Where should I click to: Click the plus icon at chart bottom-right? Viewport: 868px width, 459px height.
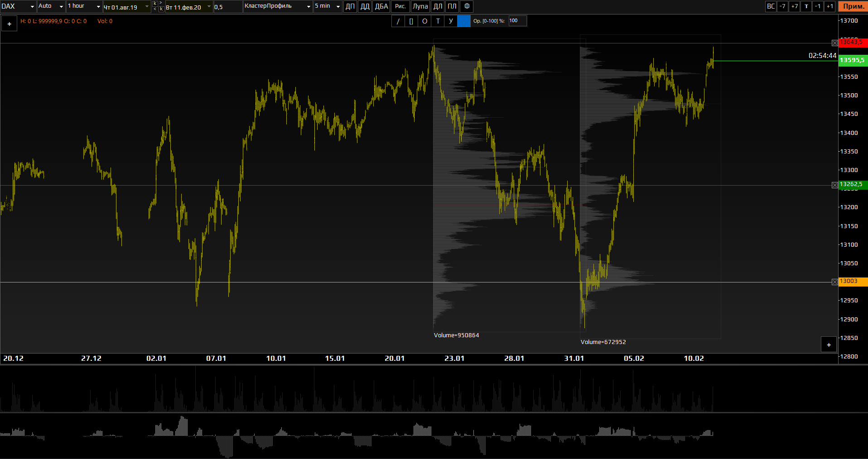pos(829,345)
